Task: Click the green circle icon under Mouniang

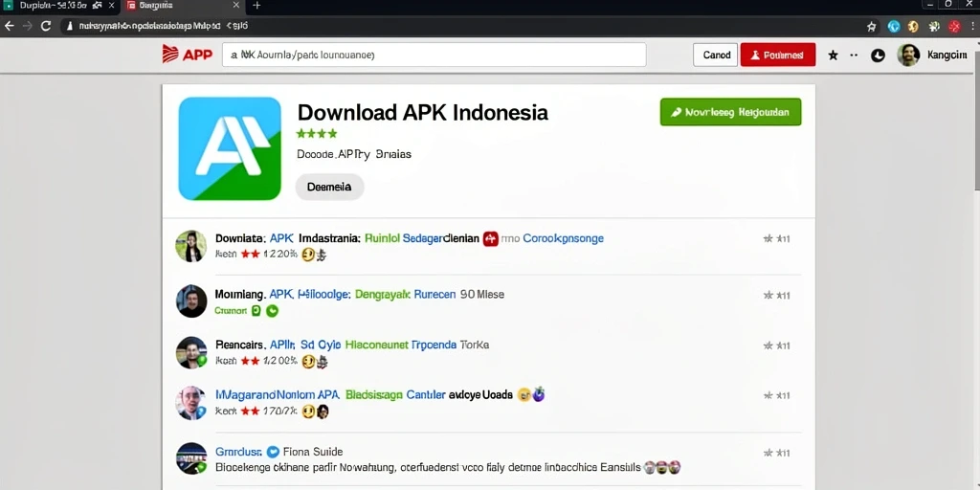Action: 272,311
